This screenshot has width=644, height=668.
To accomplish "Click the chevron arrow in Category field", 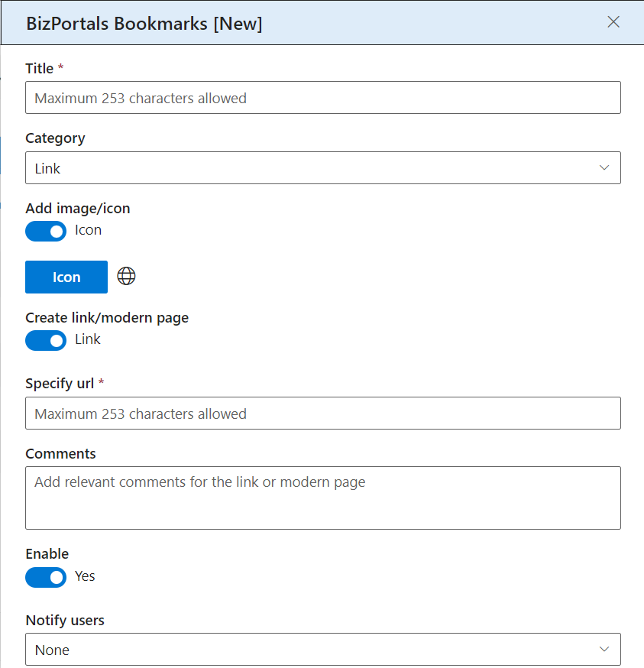I will (604, 168).
